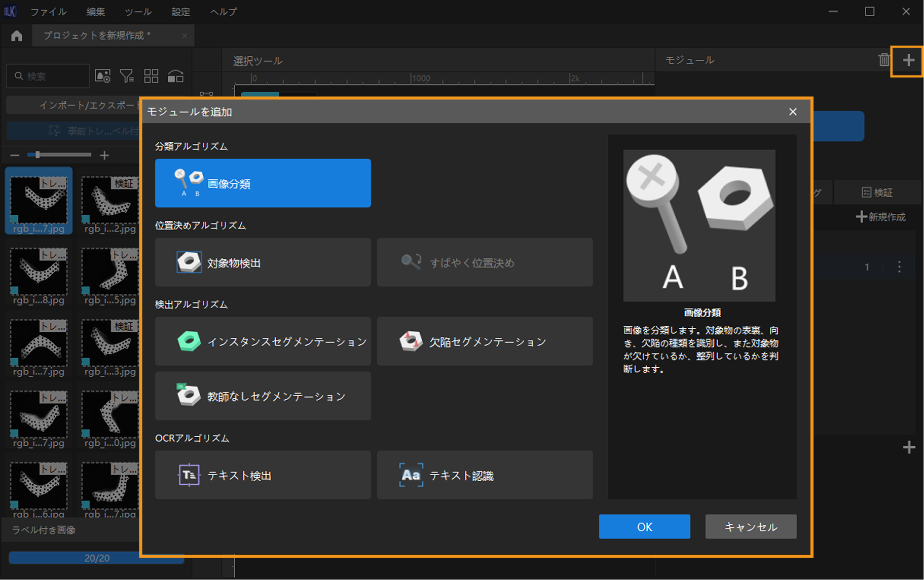Viewport: 924px width, 580px height.
Task: Select 教師なしセグメンテーション module
Action: [263, 396]
